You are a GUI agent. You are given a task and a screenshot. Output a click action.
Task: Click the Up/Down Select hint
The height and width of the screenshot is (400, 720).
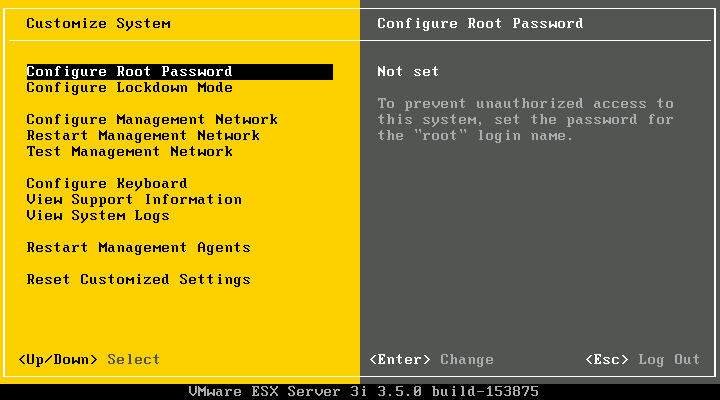[89, 360]
